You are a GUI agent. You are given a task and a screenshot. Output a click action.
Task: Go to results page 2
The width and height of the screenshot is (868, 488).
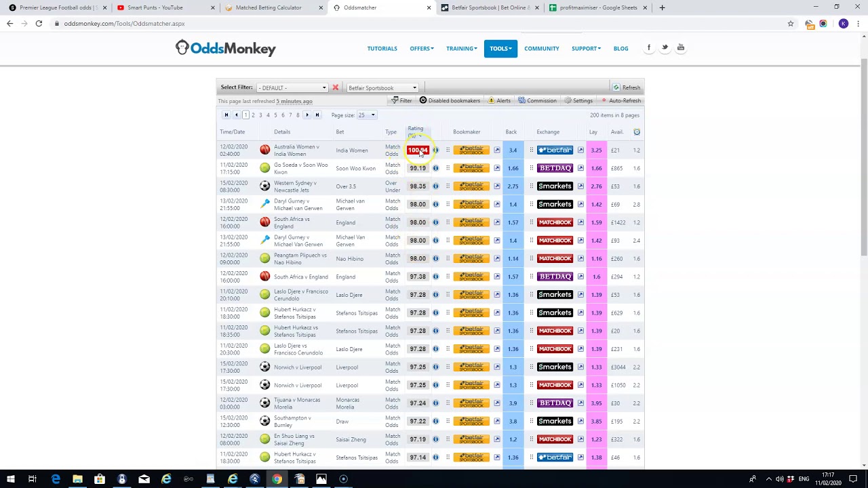click(253, 115)
